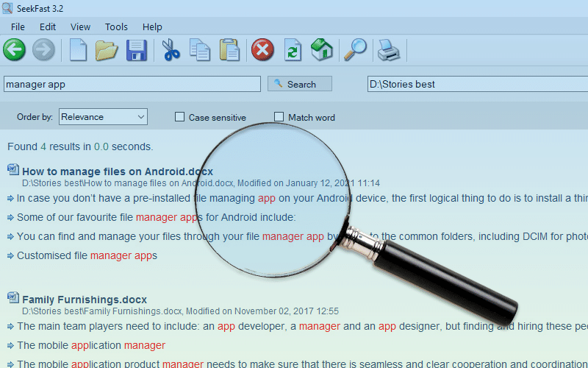The width and height of the screenshot is (588, 368).
Task: Create a new blank document icon
Action: (x=78, y=49)
